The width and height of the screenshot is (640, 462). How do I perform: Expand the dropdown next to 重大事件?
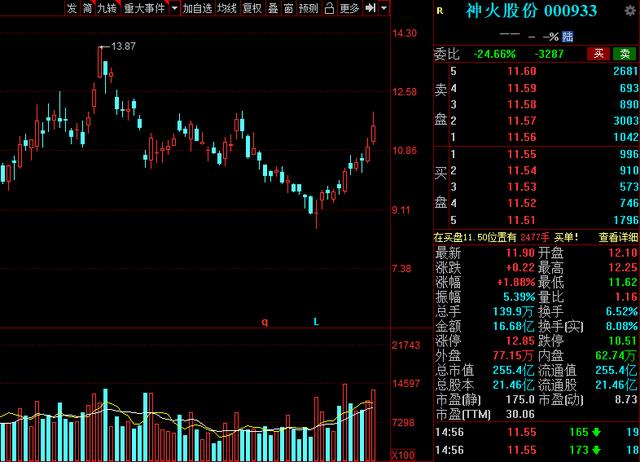[x=174, y=8]
